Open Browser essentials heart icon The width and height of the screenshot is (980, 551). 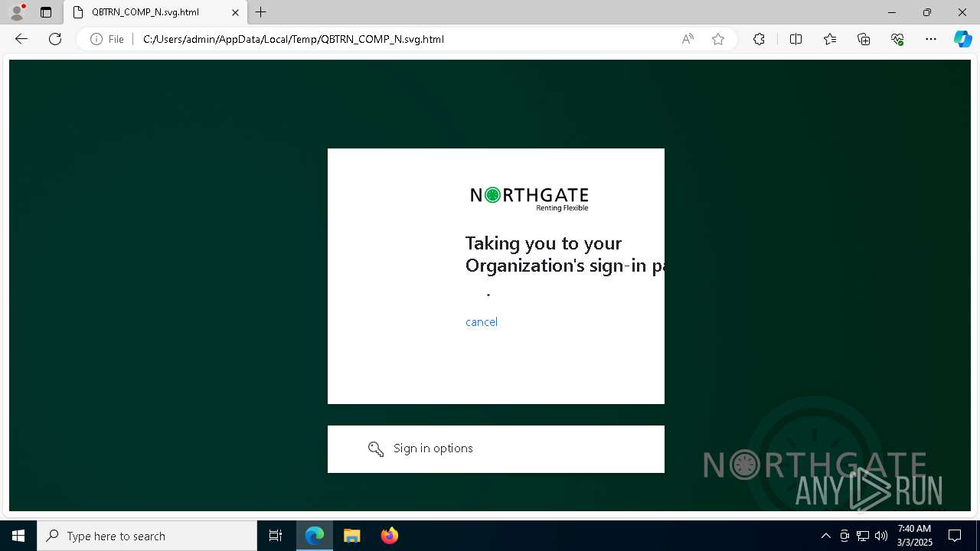point(897,39)
